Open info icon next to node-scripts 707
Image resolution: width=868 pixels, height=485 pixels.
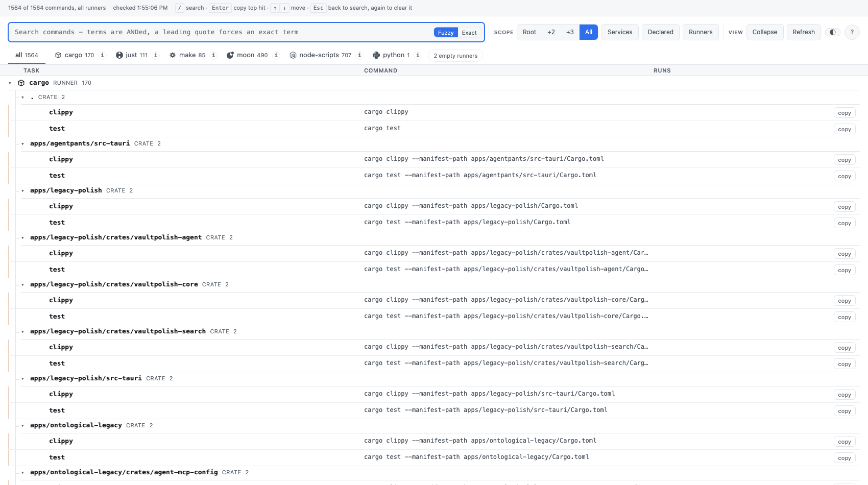359,55
